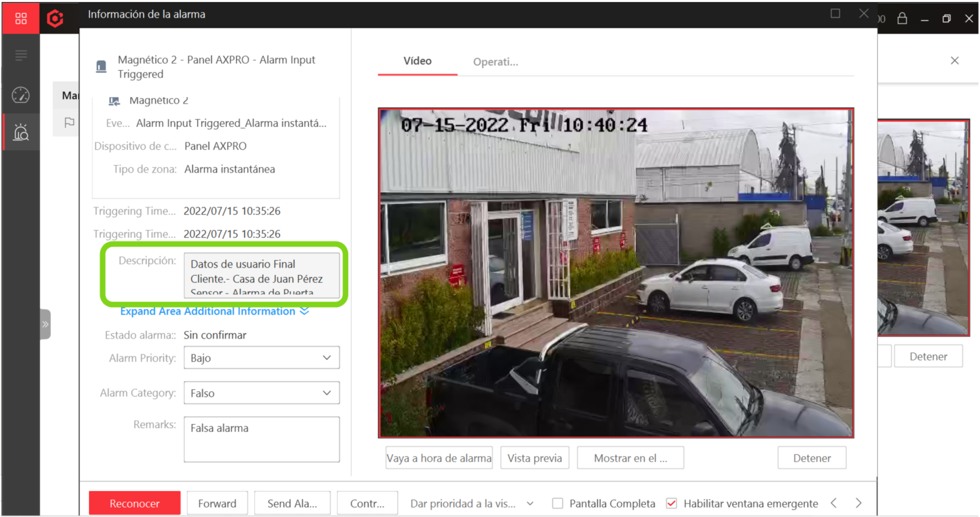This screenshot has width=980, height=517.
Task: Uncheck Habilitar ventana emergente checkbox
Action: [672, 504]
